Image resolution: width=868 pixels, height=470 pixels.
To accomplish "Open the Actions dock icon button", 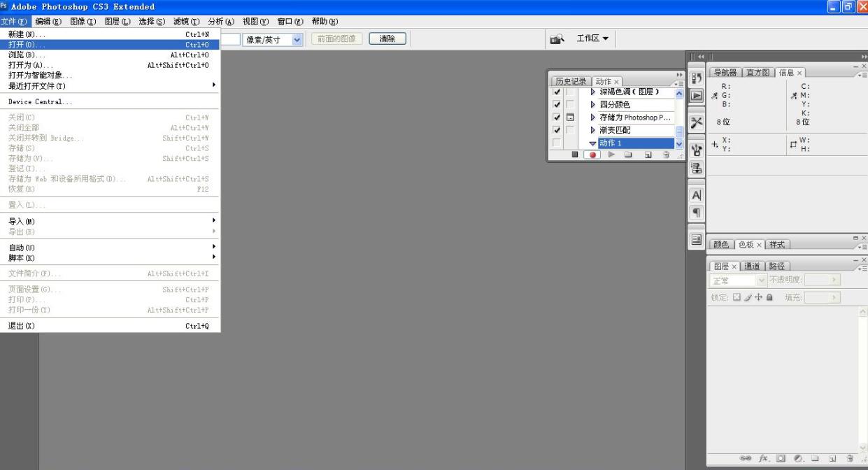I will click(x=697, y=96).
